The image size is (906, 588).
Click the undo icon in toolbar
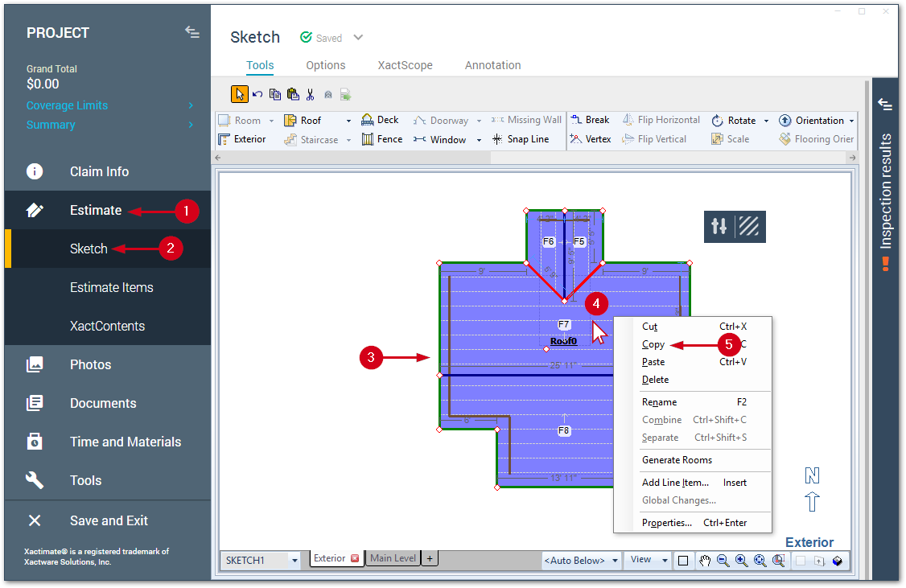tap(257, 94)
